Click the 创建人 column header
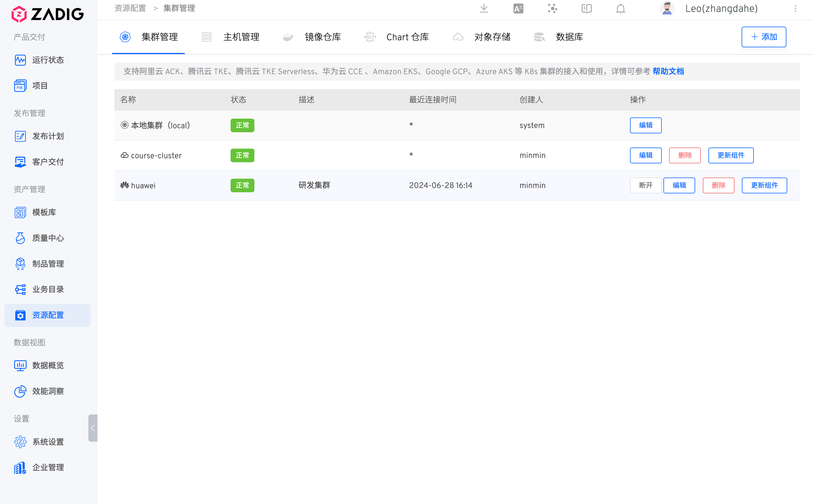Image resolution: width=813 pixels, height=504 pixels. click(531, 100)
